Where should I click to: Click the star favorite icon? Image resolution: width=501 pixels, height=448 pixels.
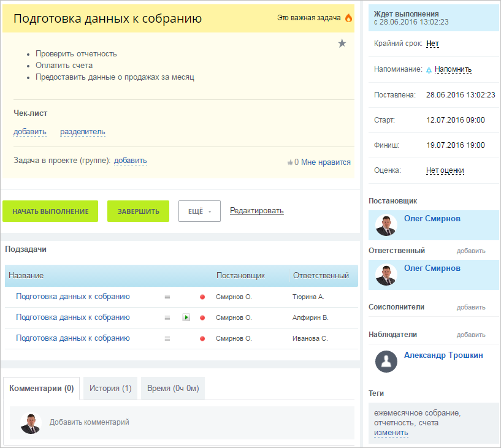342,43
